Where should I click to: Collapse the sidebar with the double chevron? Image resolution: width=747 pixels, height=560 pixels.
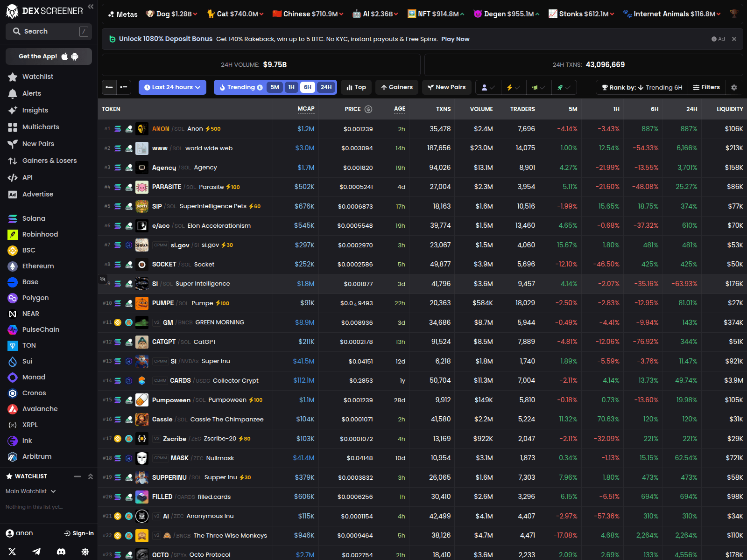91,7
